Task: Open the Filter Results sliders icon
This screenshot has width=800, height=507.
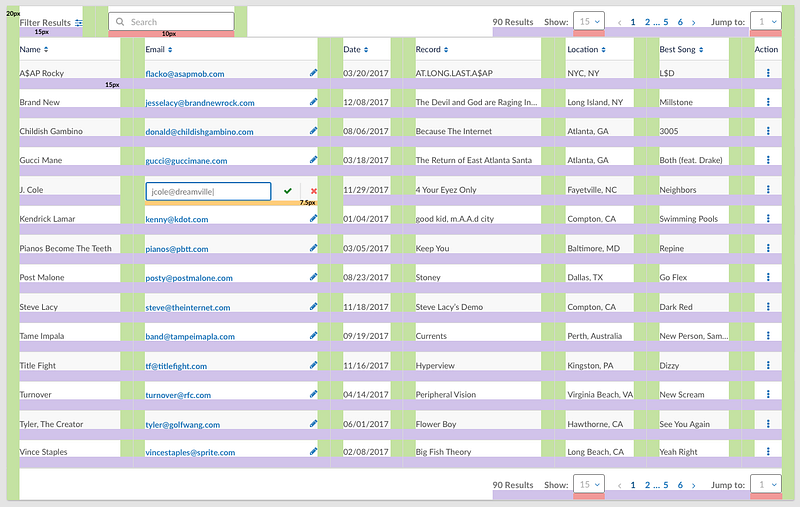Action: coord(79,23)
